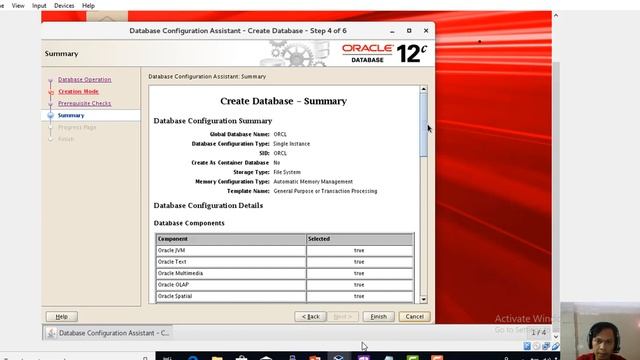640x360 pixels.
Task: Click the 'Memory Configuration Type:' label
Action: click(232, 182)
